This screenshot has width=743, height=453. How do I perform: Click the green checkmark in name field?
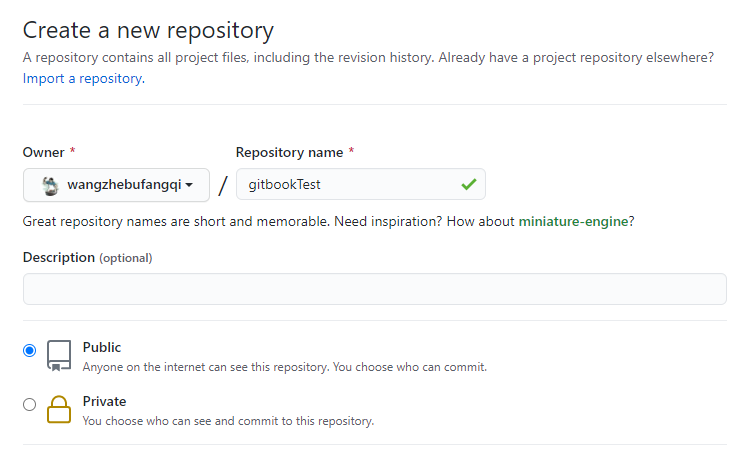pos(468,184)
